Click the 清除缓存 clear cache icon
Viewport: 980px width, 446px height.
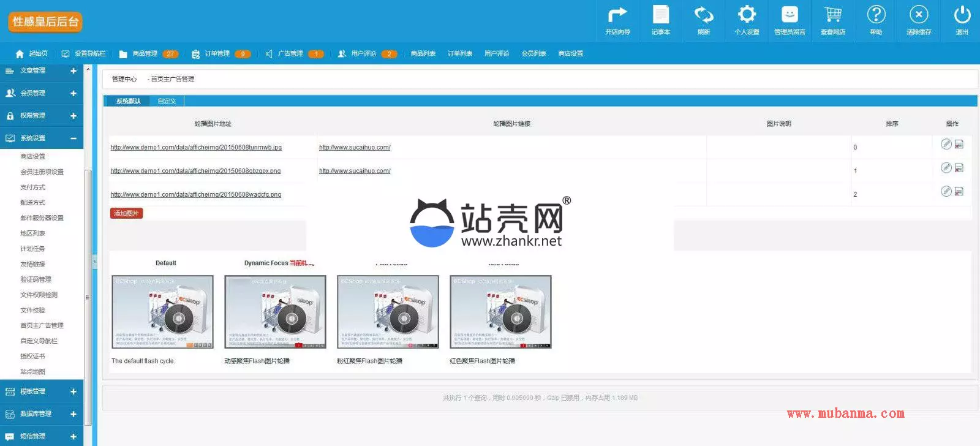(x=918, y=20)
